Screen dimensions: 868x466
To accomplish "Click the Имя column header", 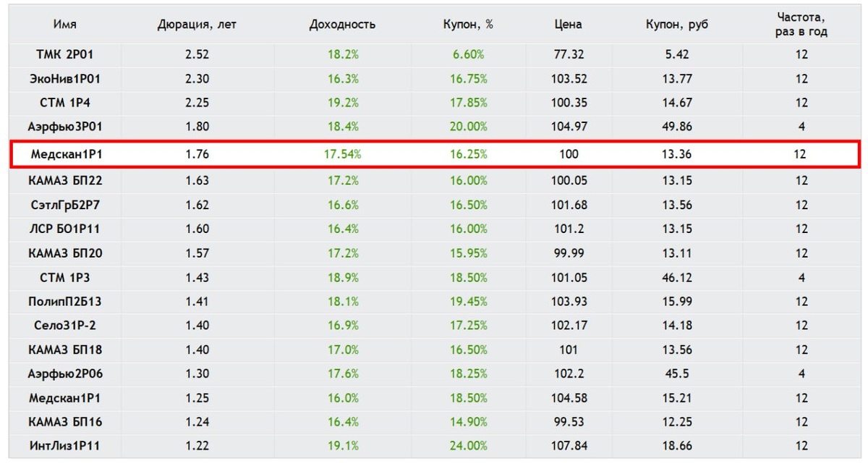I will [65, 25].
